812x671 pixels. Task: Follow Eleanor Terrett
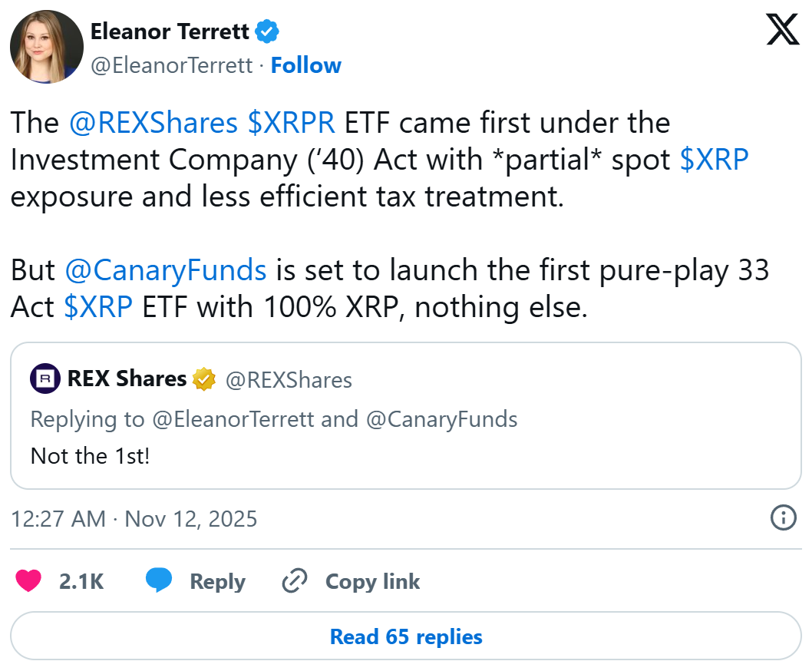coord(306,66)
